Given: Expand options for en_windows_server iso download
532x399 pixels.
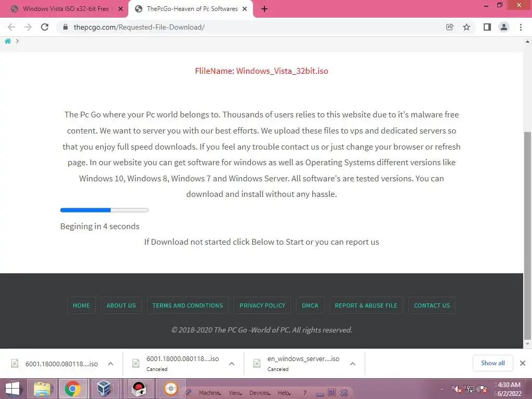Looking at the screenshot, I should pyautogui.click(x=353, y=364).
